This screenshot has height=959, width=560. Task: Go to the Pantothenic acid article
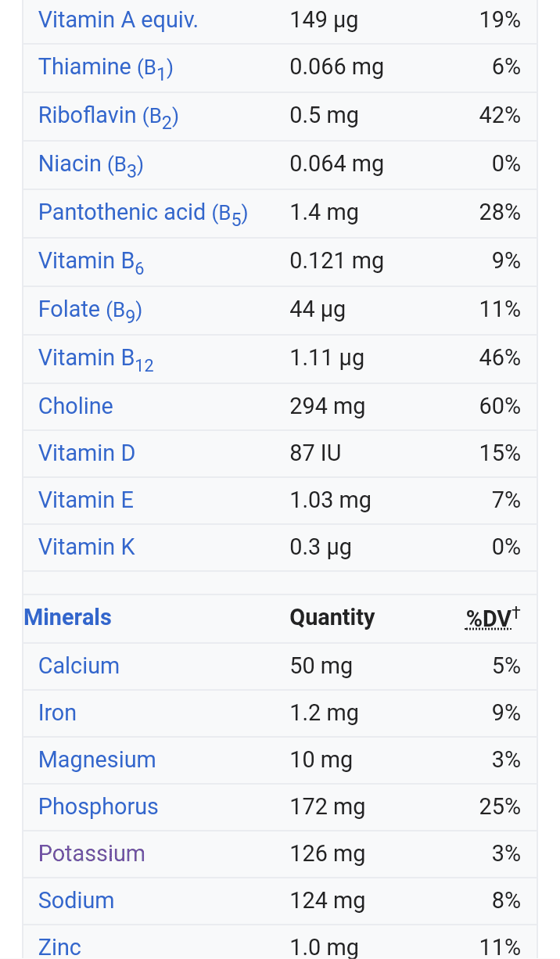tap(143, 213)
